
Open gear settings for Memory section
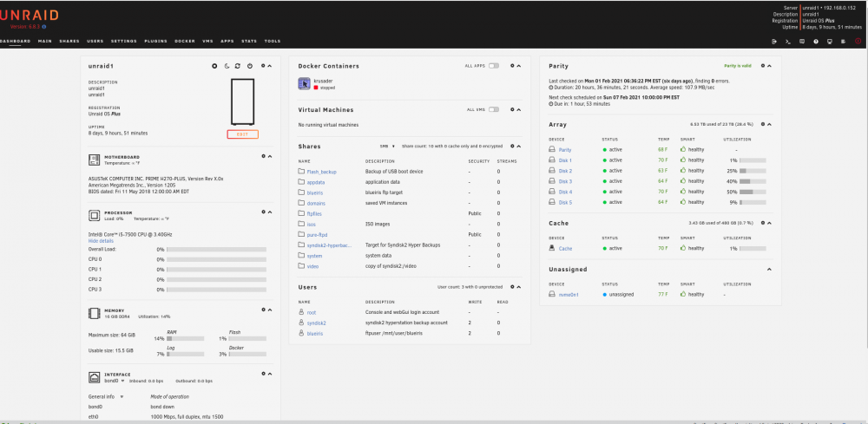pyautogui.click(x=263, y=310)
